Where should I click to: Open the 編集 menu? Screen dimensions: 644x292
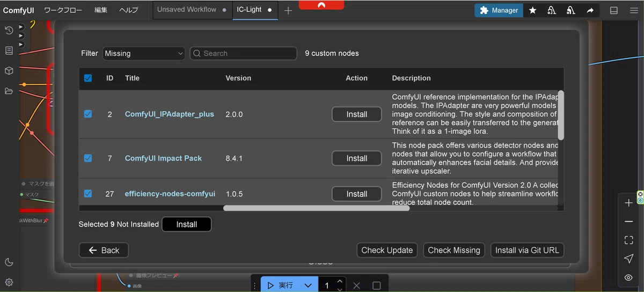coord(101,10)
